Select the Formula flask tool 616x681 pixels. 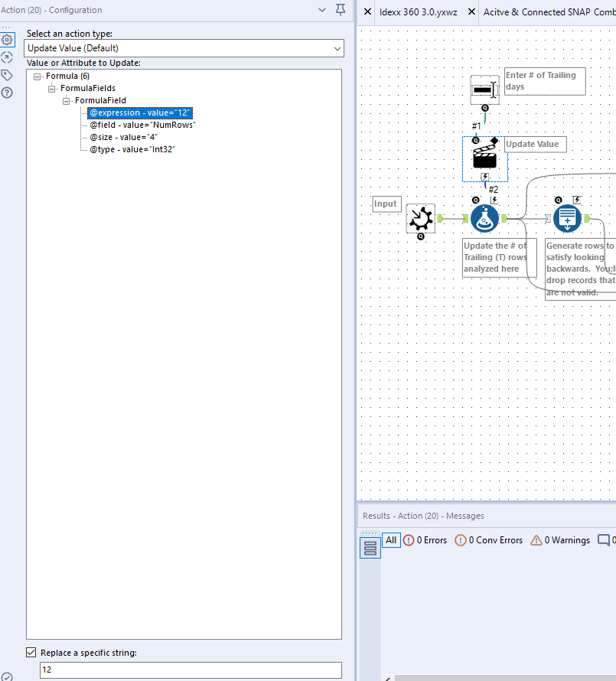coord(485,218)
